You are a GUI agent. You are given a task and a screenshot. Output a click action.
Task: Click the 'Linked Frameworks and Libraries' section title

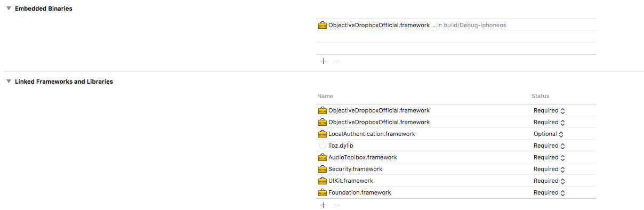click(x=64, y=82)
